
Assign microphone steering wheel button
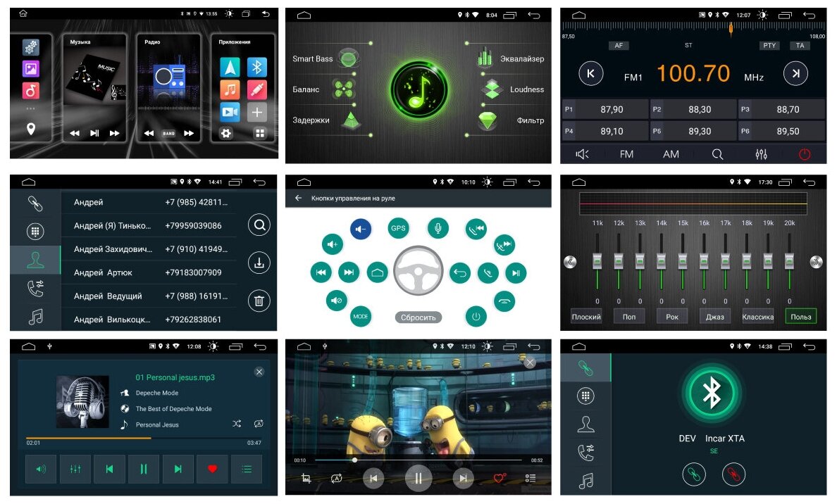click(438, 228)
